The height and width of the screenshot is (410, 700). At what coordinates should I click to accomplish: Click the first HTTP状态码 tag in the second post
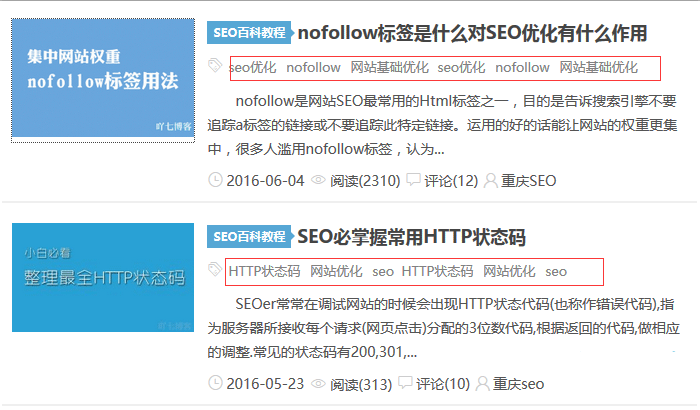[264, 271]
